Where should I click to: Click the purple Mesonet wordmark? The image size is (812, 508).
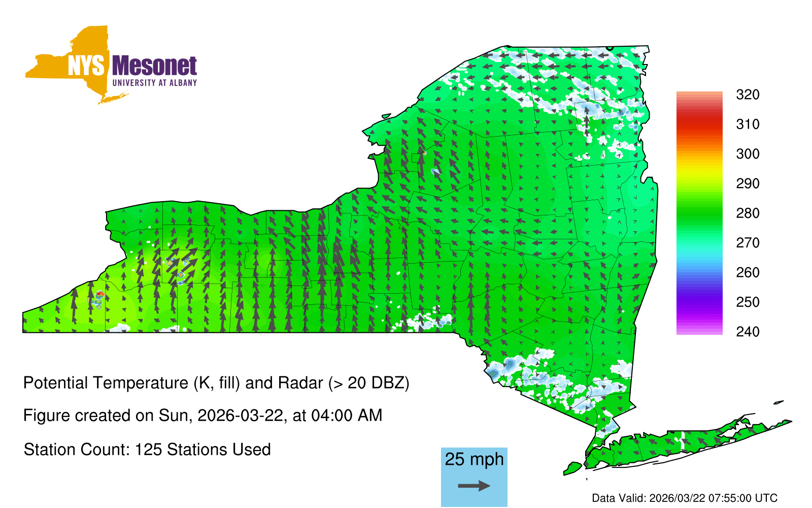154,67
